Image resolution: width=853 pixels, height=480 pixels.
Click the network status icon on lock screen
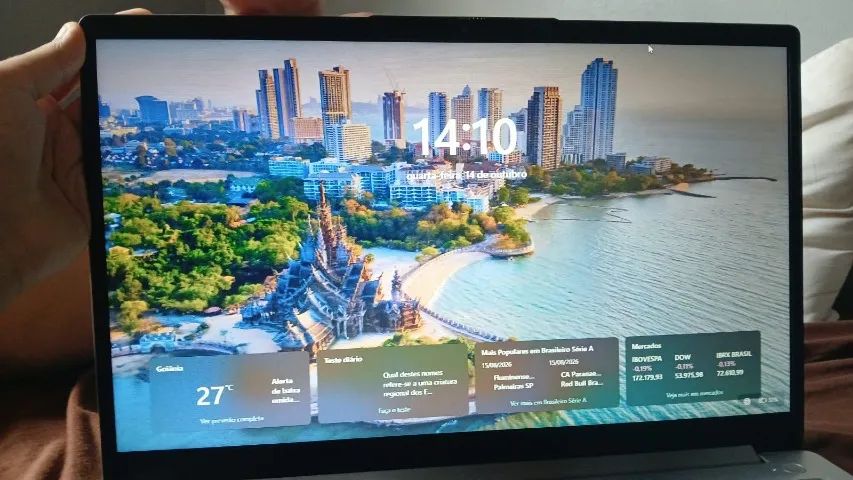[747, 401]
